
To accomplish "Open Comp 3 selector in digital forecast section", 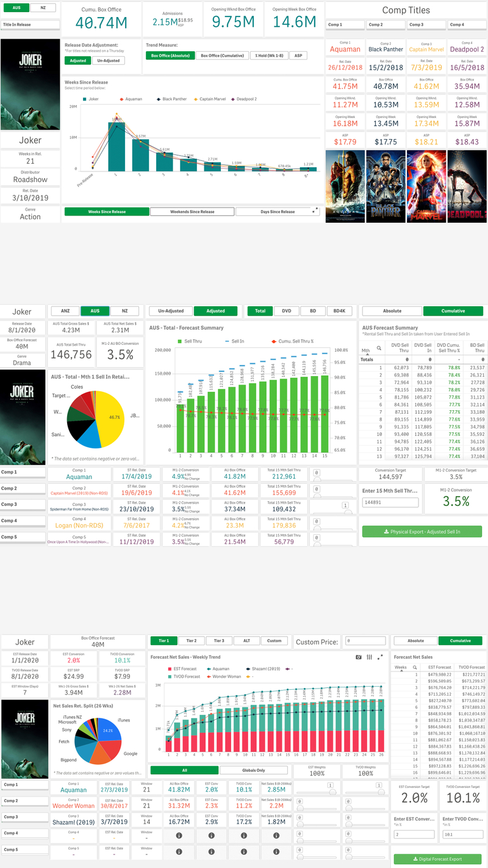I will (x=23, y=816).
